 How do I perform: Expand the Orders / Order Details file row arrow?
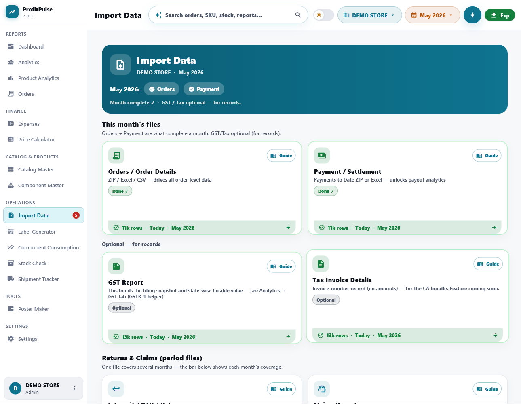coord(288,228)
